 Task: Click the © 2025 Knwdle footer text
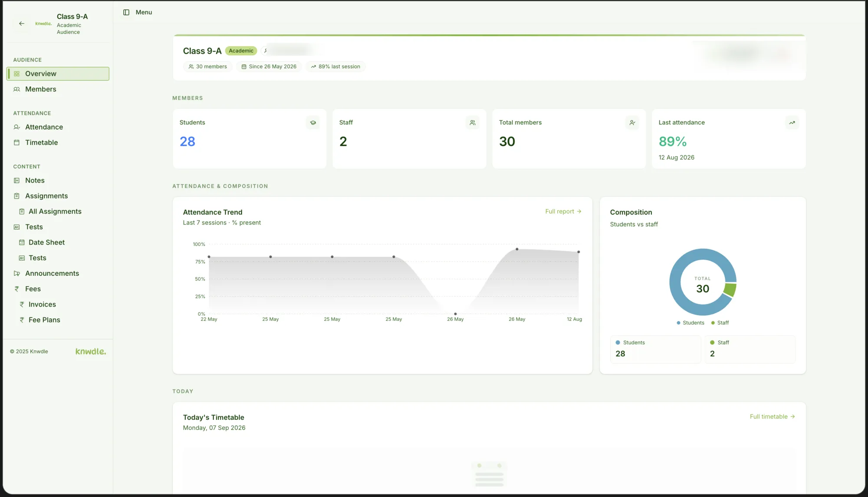29,352
